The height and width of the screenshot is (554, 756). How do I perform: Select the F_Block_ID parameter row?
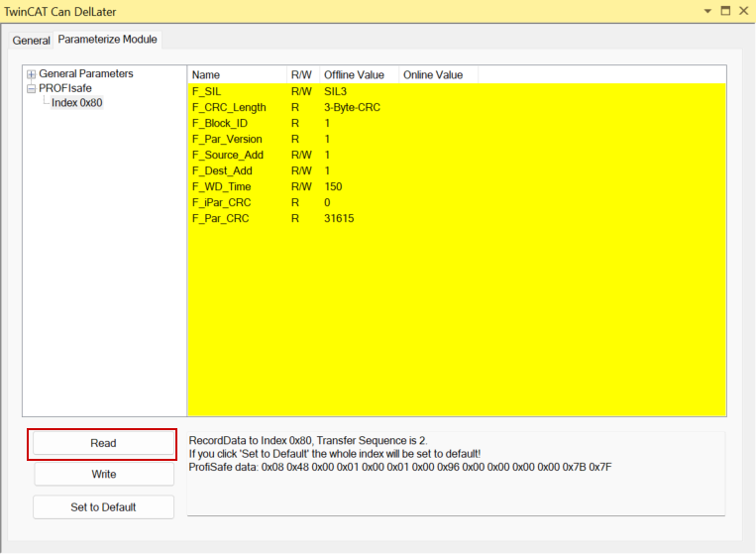[x=457, y=124]
